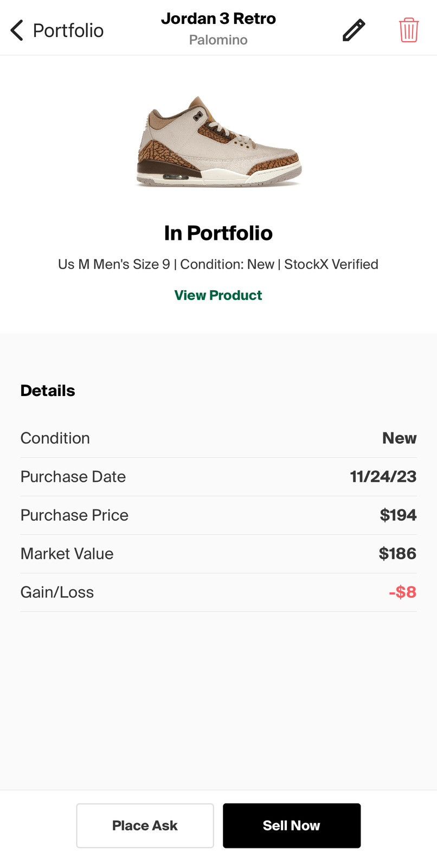The image size is (437, 868).
Task: Select the Condition detail row
Action: click(x=218, y=438)
